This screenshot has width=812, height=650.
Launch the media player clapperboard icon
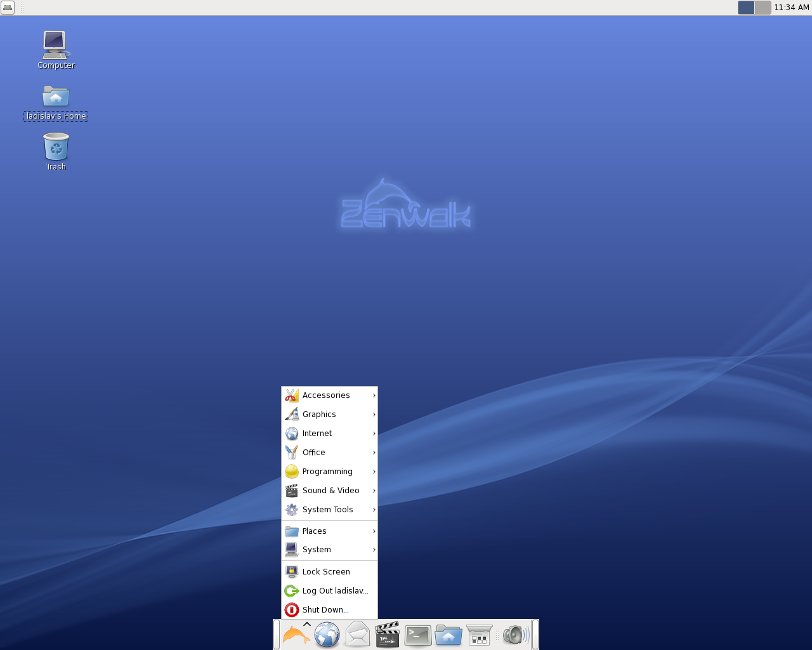[388, 634]
